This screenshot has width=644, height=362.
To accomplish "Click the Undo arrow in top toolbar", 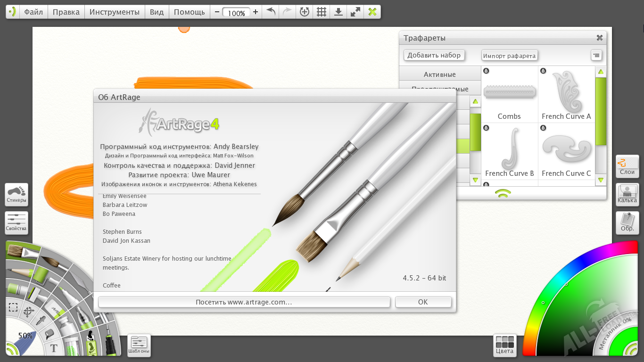I will (x=271, y=12).
